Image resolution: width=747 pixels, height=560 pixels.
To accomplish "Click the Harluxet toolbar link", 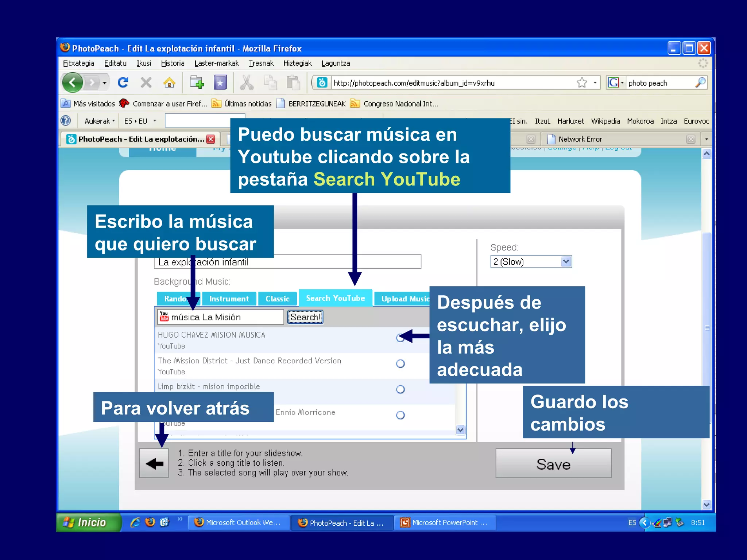I will pyautogui.click(x=570, y=121).
